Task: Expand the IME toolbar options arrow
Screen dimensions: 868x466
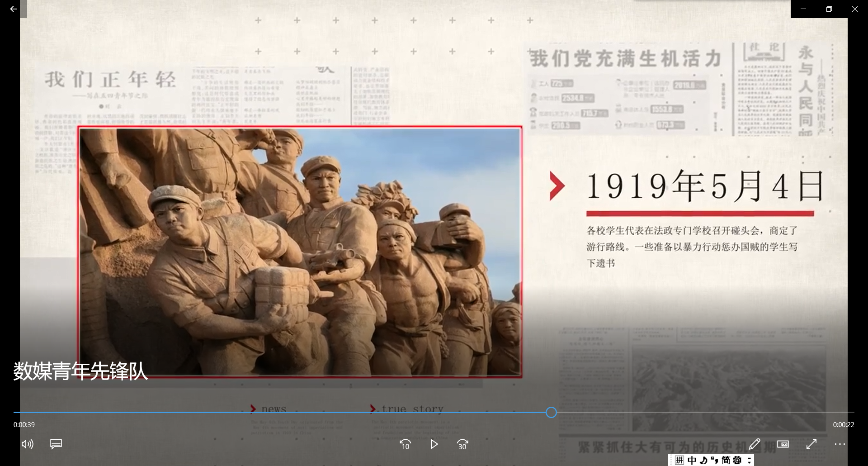Action: point(749,460)
